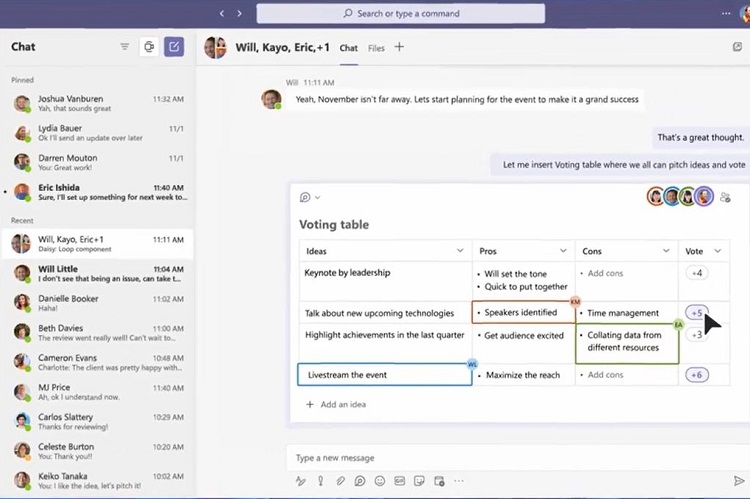The image size is (750, 499).
Task: Open the sticker picker
Action: coord(419,481)
